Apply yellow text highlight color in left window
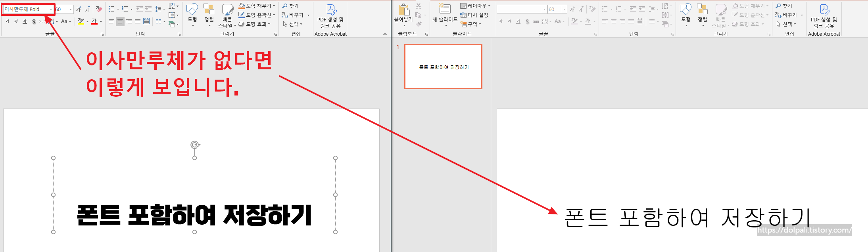This screenshot has width=868, height=252. [81, 21]
